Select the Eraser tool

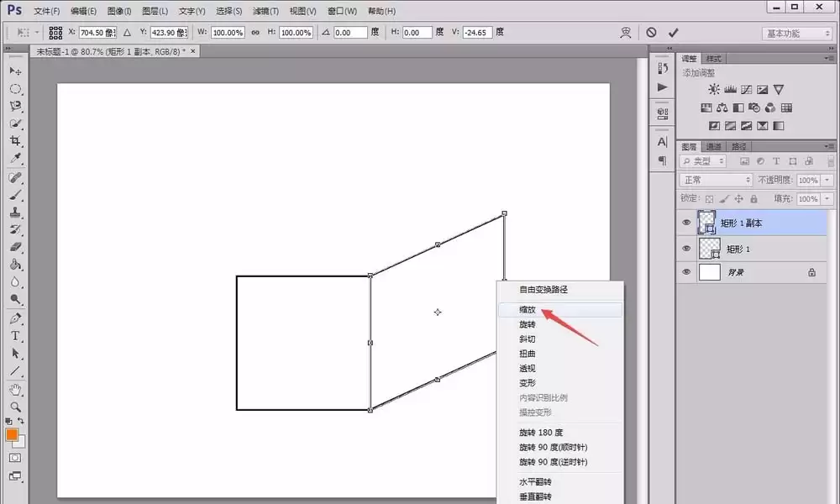[x=15, y=247]
